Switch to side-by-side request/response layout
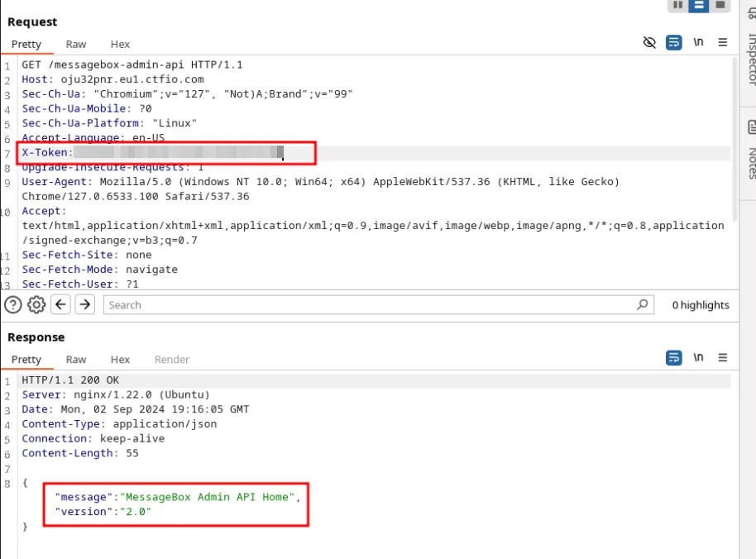This screenshot has height=559, width=756. coord(679,5)
